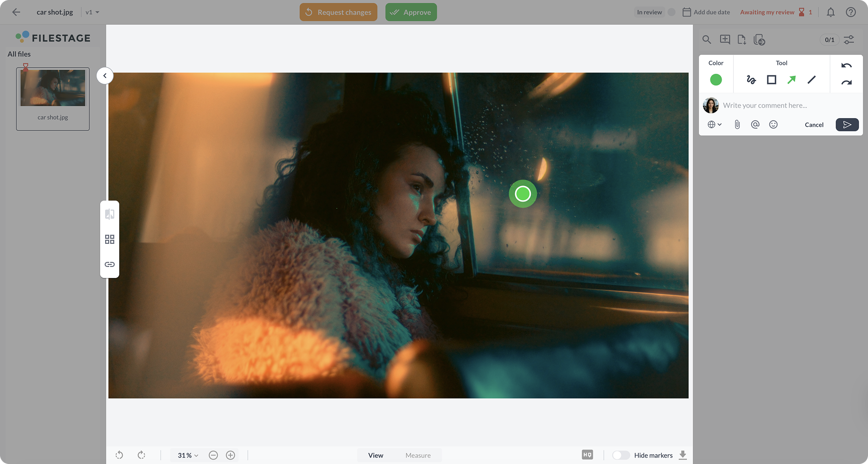Rotate the image counterclockwise

(x=119, y=455)
